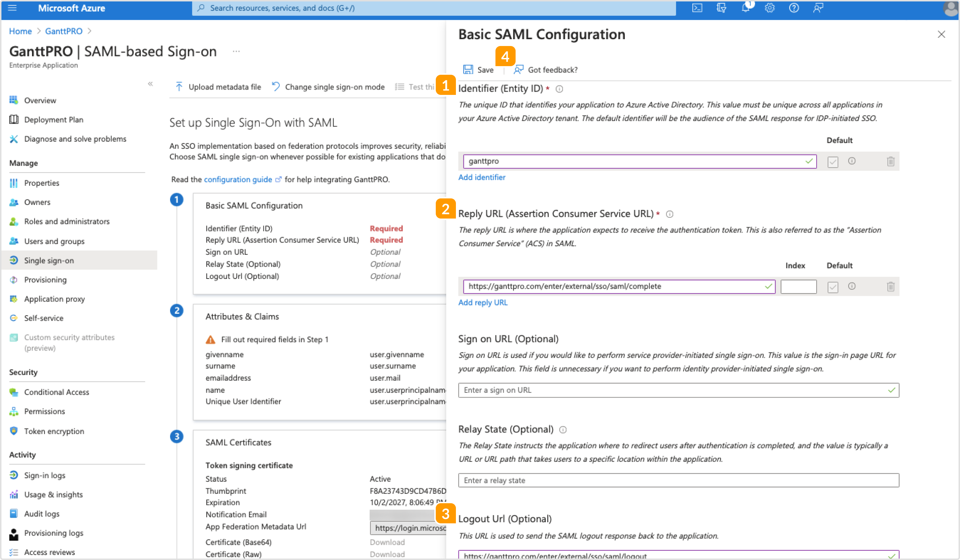Open the directories and subscriptions filter icon
960x560 pixels.
pyautogui.click(x=721, y=8)
